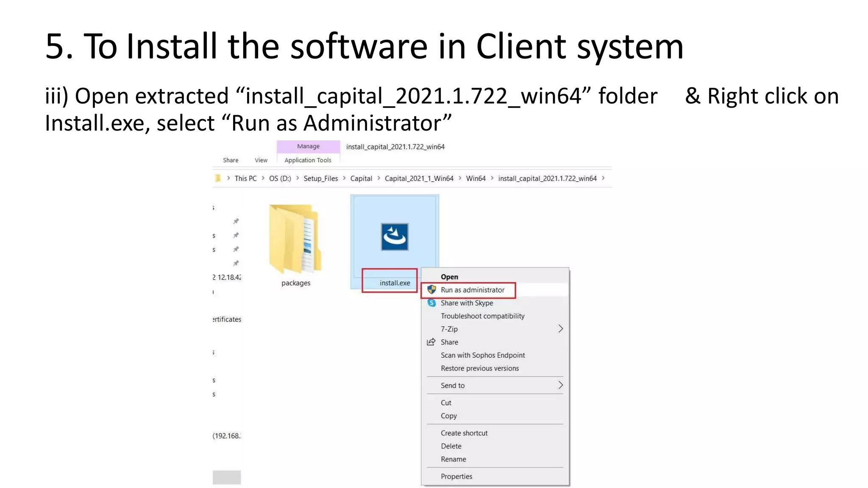Navigate to This PC in the breadcrumb
Image resolution: width=868 pixels, height=488 pixels.
tap(245, 178)
